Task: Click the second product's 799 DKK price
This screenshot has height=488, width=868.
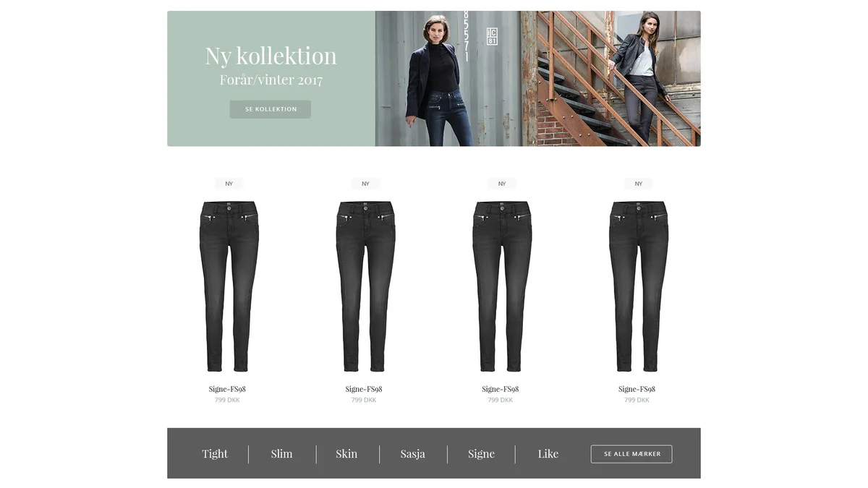Action: coord(364,400)
